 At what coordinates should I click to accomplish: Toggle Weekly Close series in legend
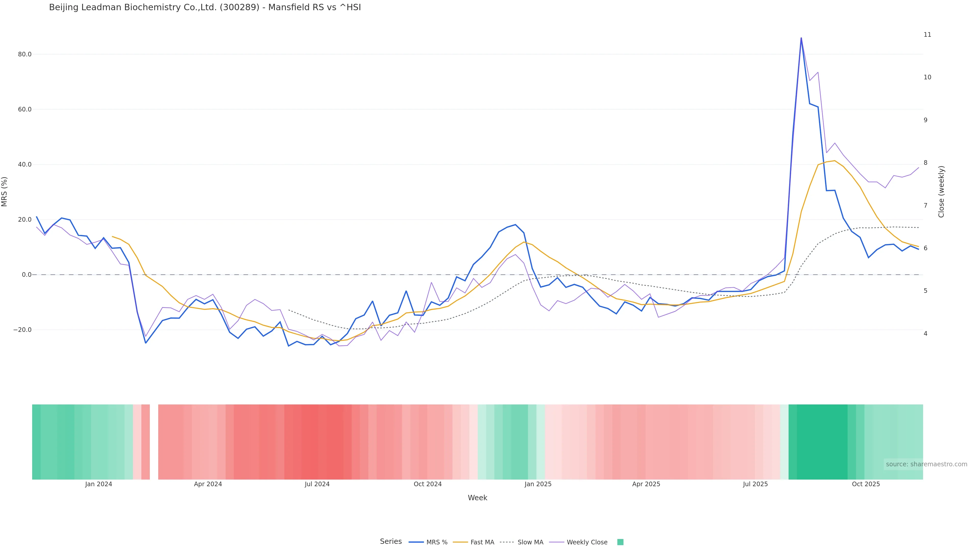[x=587, y=542]
